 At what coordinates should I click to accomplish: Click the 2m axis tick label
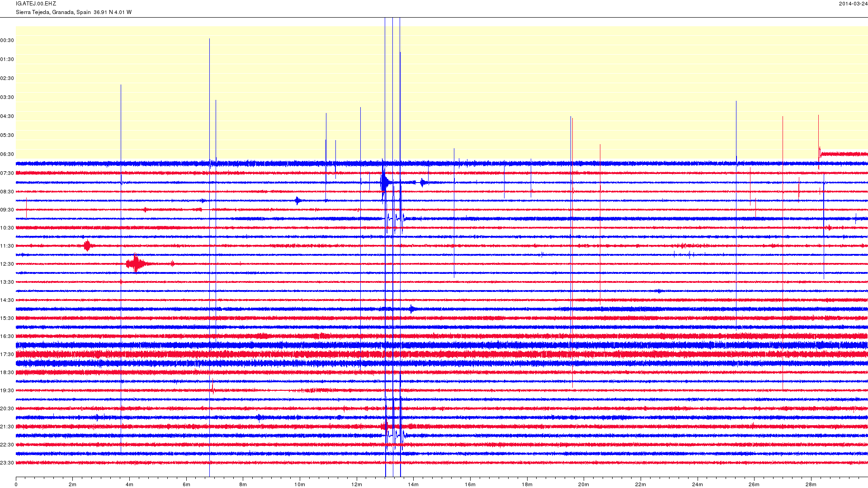coord(72,484)
